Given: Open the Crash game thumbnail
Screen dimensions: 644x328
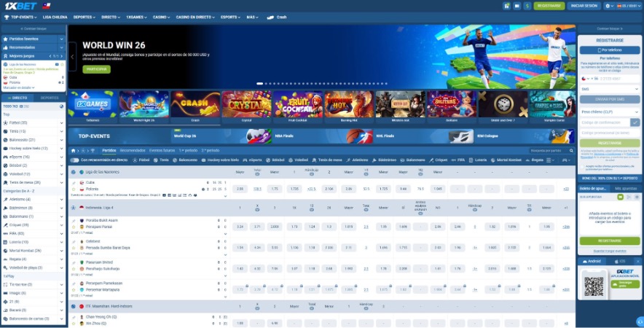Looking at the screenshot, I should click(195, 107).
